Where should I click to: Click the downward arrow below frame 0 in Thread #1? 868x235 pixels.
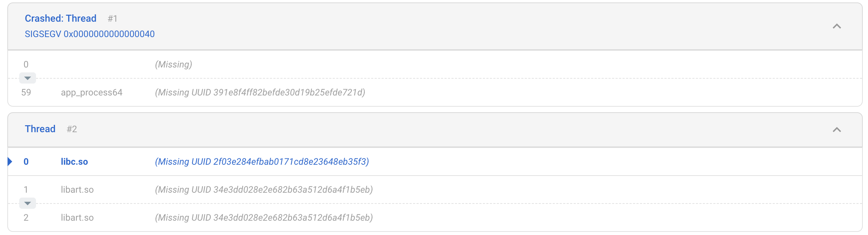click(x=28, y=78)
